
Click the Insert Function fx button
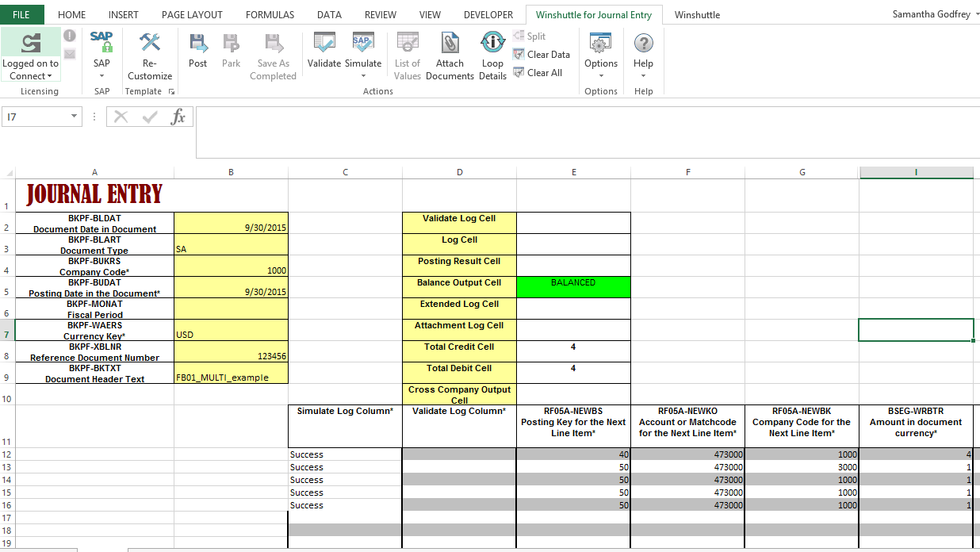coord(178,117)
